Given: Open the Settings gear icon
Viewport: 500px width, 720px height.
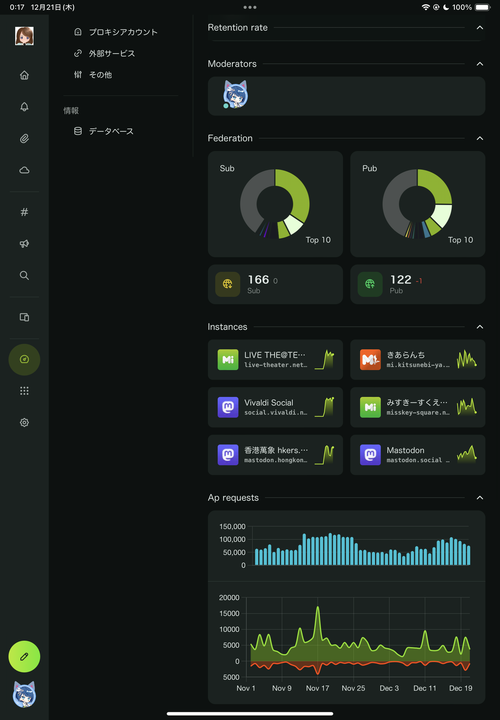Looking at the screenshot, I should tap(24, 422).
